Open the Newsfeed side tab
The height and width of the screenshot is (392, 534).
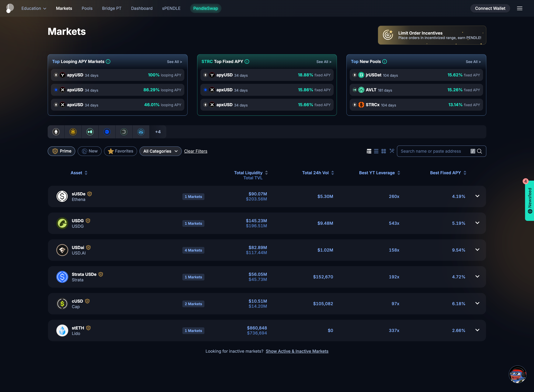[530, 201]
